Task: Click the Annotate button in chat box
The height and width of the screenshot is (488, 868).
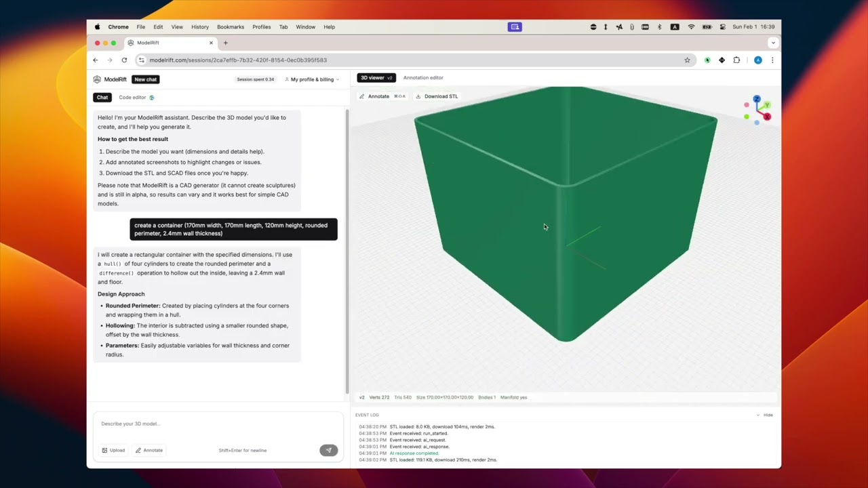Action: click(x=149, y=450)
